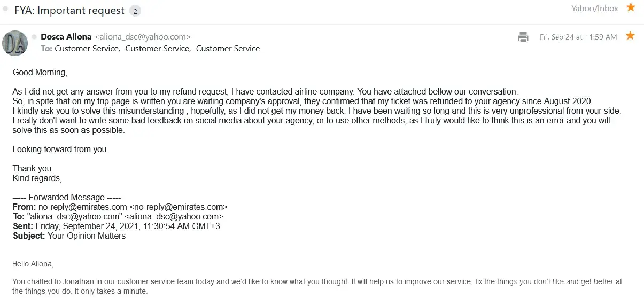Click the sender name Dosca Aliona
This screenshot has width=644, height=298.
(x=66, y=37)
